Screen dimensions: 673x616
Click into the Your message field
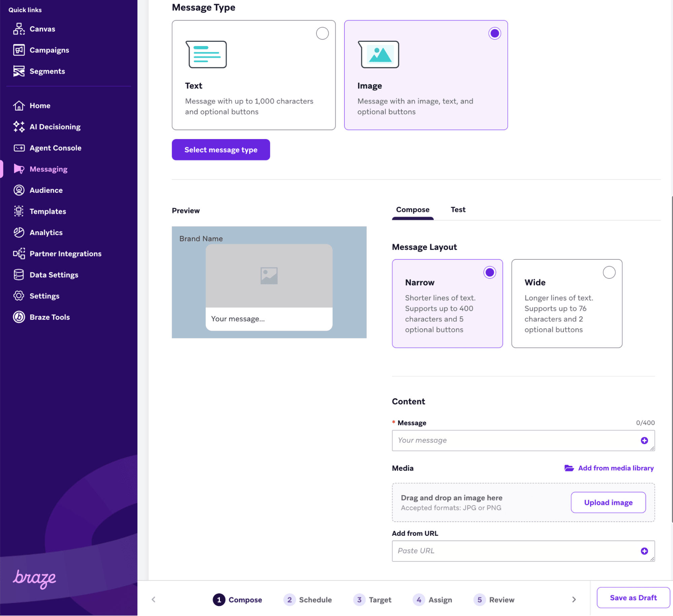515,441
